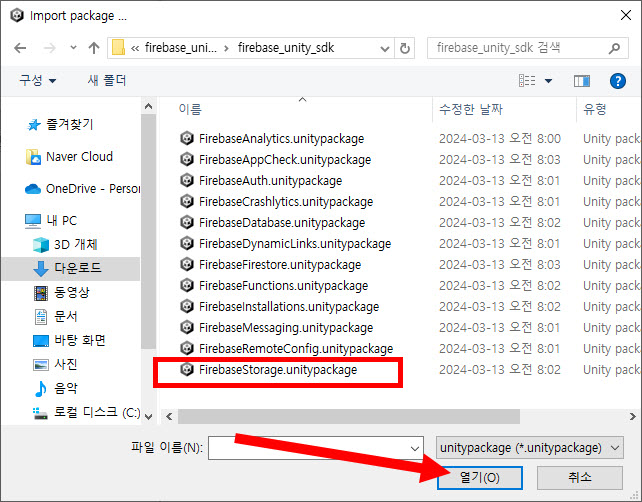Click the Unity icon of FirebaseDatabase.unitypackage
The image size is (642, 502).
coord(187,222)
